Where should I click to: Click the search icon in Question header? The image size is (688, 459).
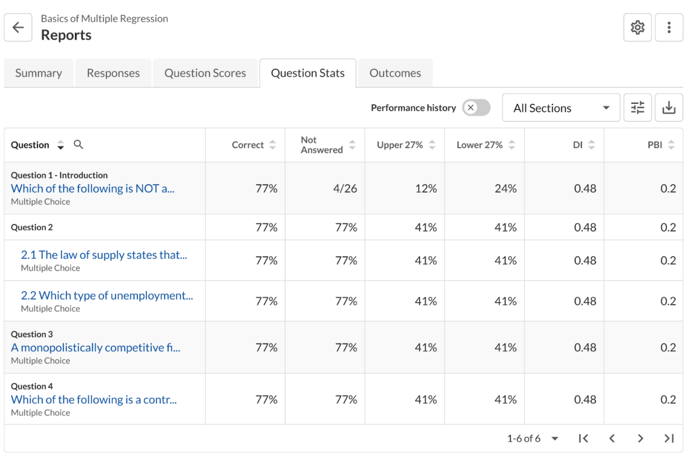point(79,145)
